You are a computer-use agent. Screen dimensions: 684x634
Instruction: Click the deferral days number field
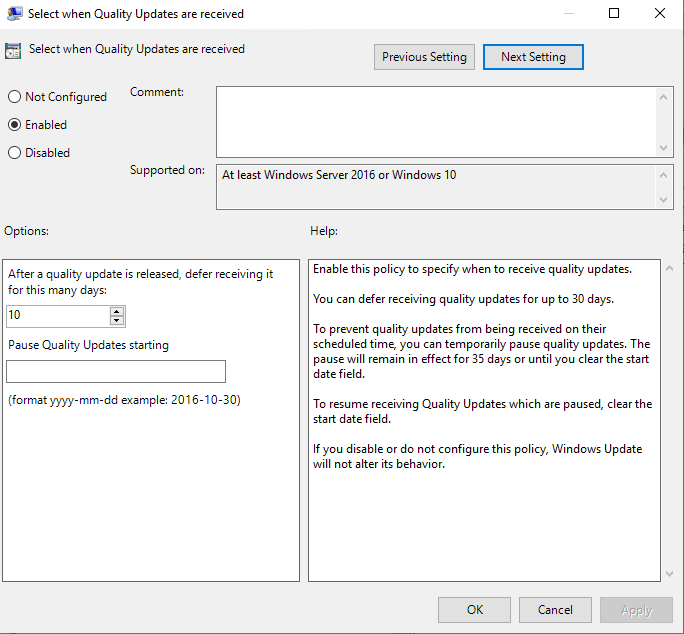coord(58,316)
